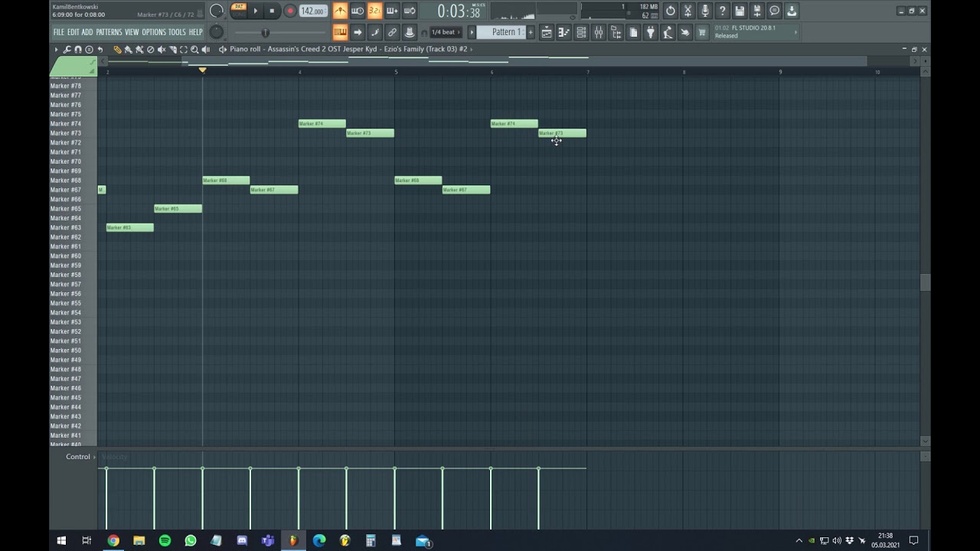Viewport: 980px width, 551px height.
Task: Select the Mute tool in piano roll
Action: pos(162,49)
